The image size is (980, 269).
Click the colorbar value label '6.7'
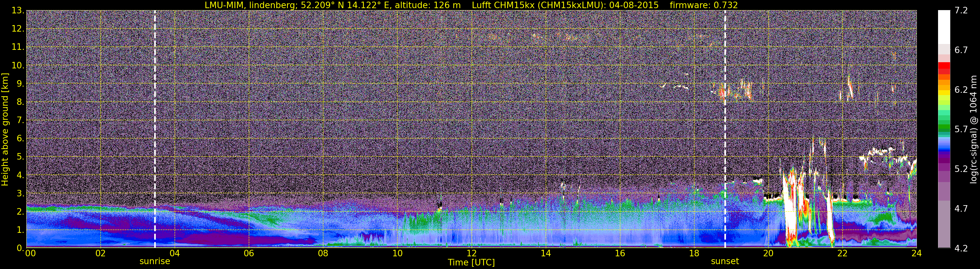pos(961,50)
